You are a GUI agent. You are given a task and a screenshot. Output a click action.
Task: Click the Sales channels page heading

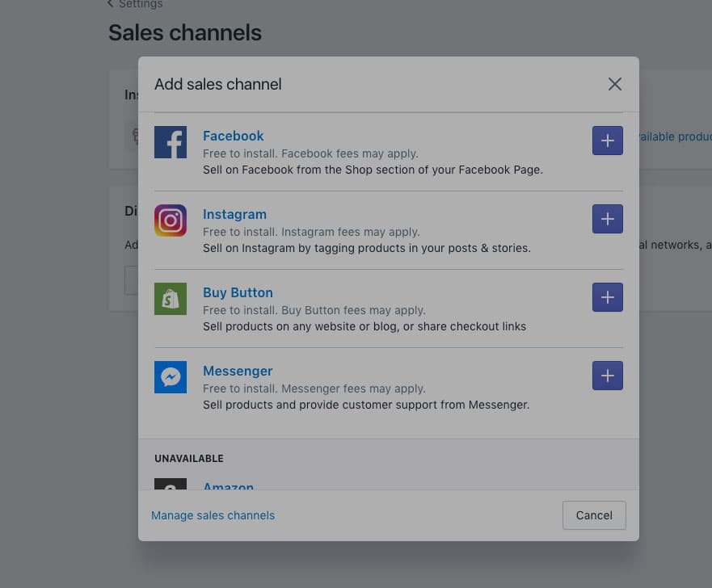[x=185, y=32]
